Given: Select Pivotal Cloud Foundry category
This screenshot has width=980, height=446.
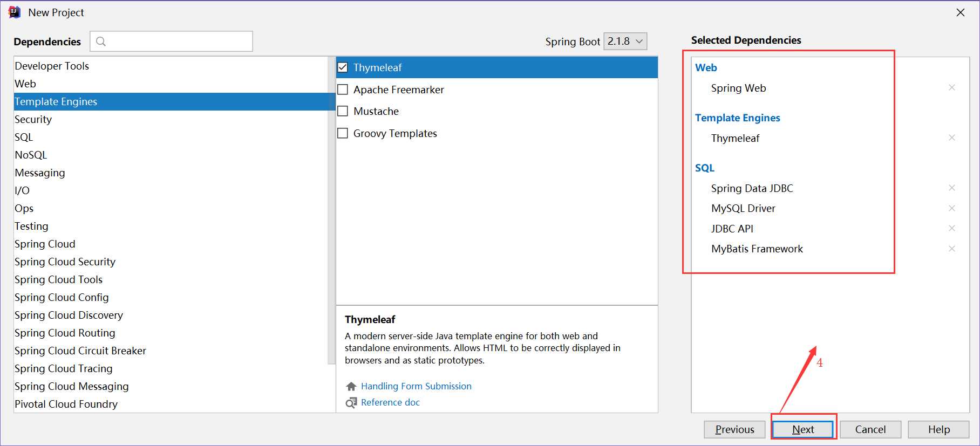Looking at the screenshot, I should pos(171,404).
